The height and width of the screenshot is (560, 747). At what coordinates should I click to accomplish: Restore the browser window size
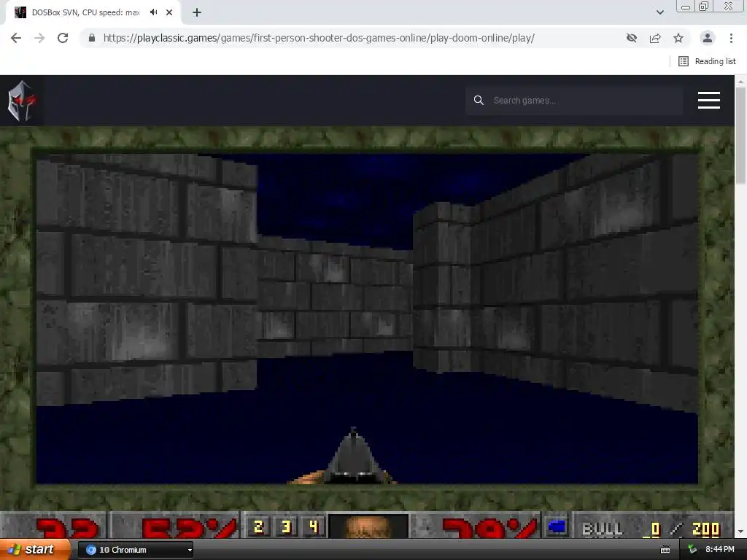point(703,6)
